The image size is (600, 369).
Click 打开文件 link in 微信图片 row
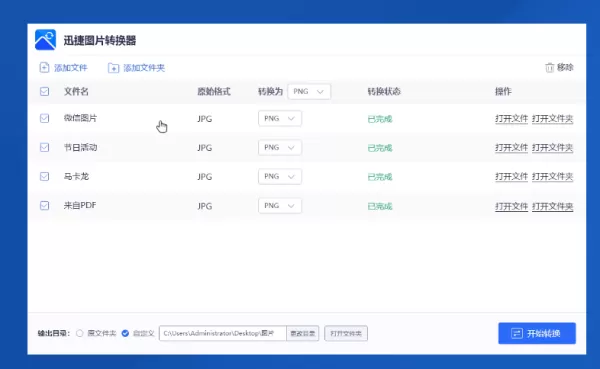coord(511,119)
